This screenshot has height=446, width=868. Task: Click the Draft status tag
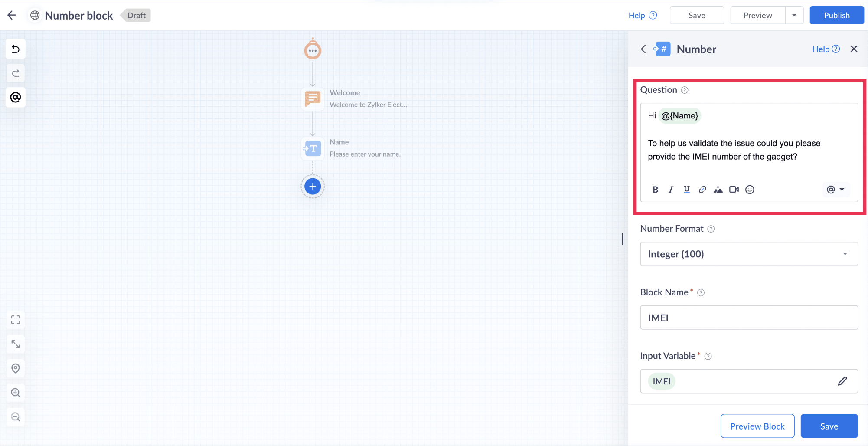click(136, 16)
